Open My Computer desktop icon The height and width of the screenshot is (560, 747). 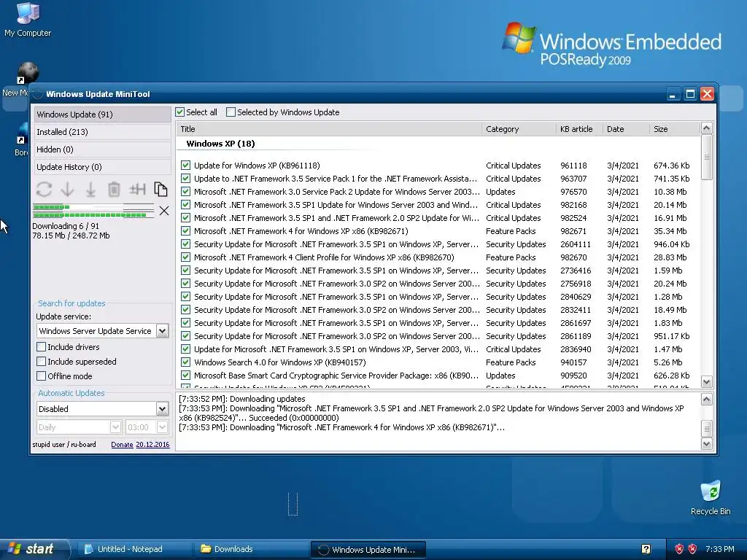tap(28, 20)
